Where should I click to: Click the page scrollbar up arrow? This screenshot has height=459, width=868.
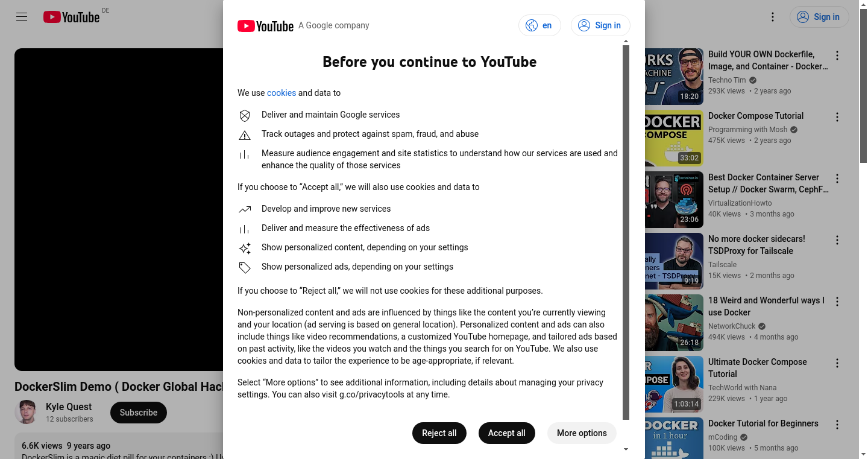click(863, 4)
